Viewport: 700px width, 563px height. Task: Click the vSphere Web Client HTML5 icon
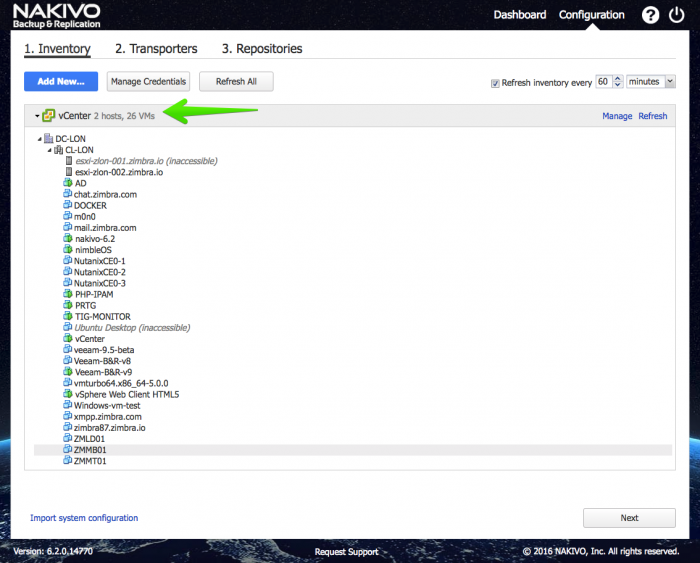[x=68, y=394]
